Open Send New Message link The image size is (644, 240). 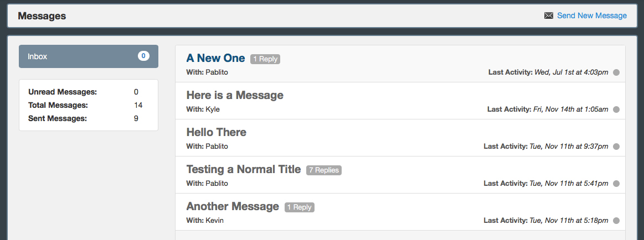click(x=592, y=15)
